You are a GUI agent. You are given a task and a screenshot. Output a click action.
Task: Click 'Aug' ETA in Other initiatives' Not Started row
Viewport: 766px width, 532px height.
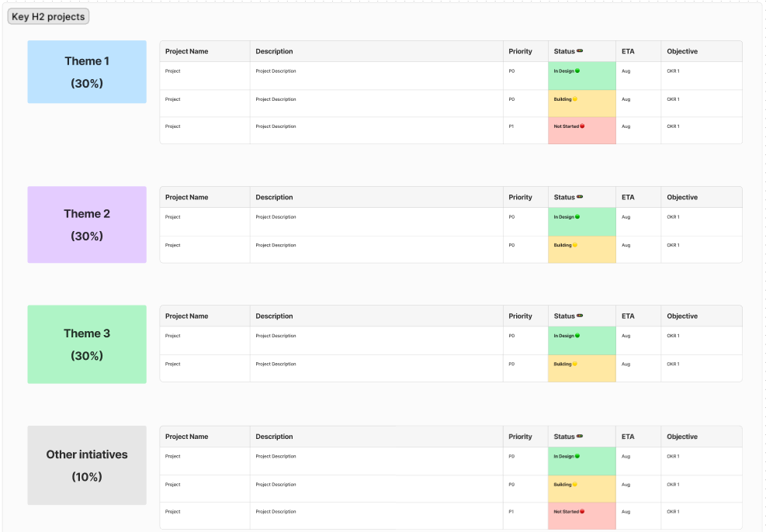tap(626, 512)
